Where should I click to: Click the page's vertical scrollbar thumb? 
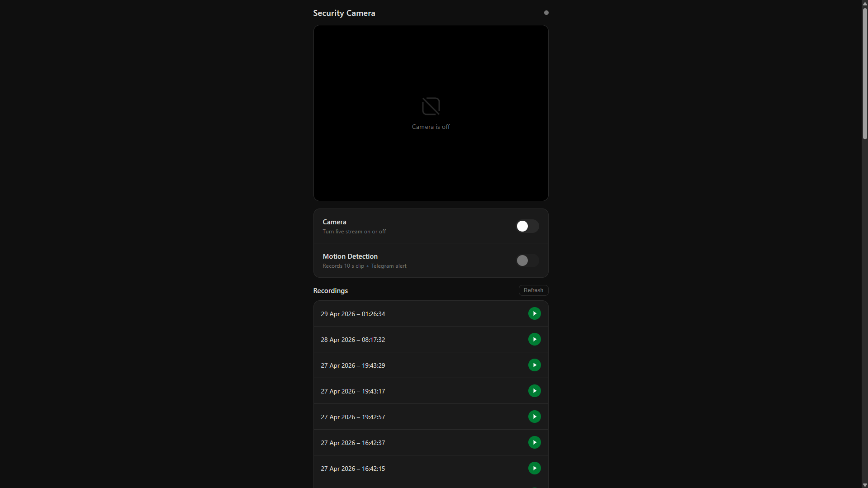click(864, 74)
